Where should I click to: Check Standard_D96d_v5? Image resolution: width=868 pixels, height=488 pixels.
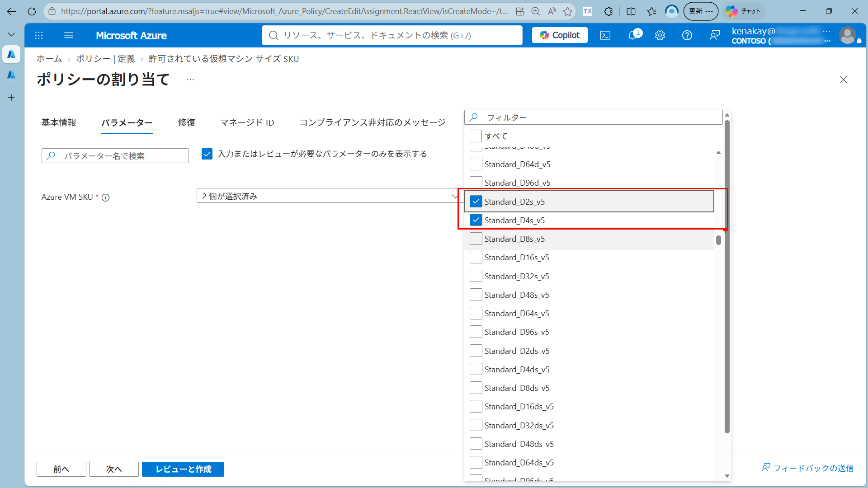point(476,183)
